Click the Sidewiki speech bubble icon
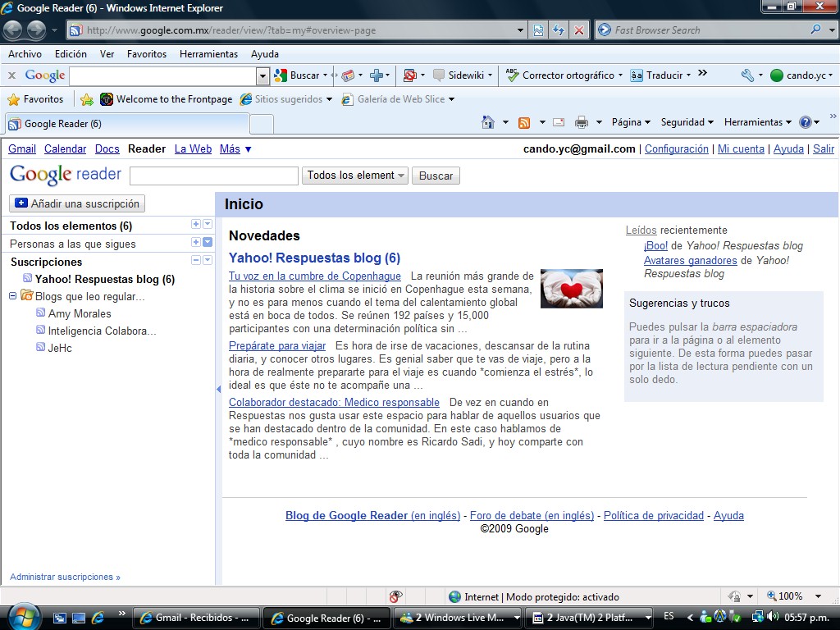Screen dimensions: 840x630 pyautogui.click(x=439, y=75)
